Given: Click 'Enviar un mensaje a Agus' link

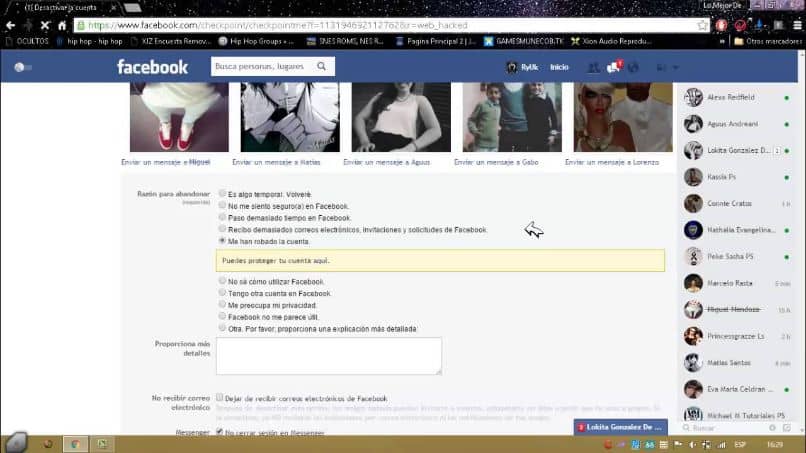Looking at the screenshot, I should click(387, 162).
